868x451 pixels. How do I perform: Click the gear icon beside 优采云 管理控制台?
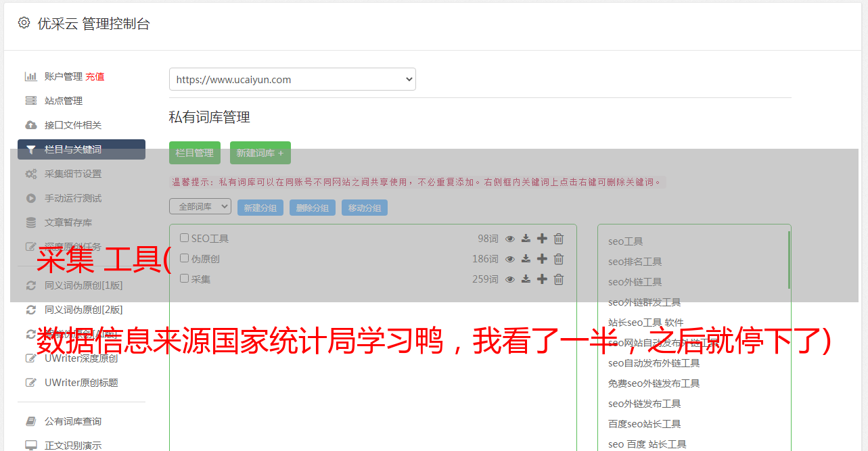(24, 23)
